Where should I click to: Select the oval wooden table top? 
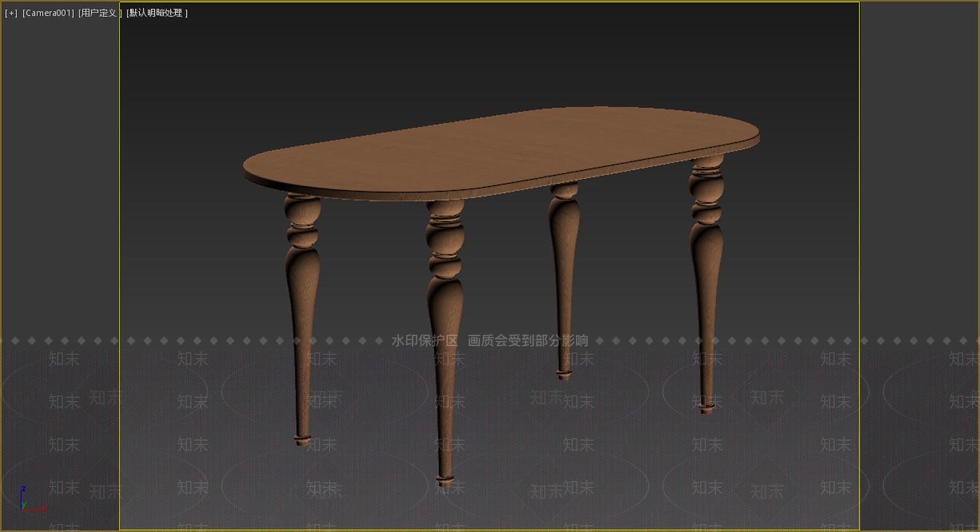pos(501,153)
